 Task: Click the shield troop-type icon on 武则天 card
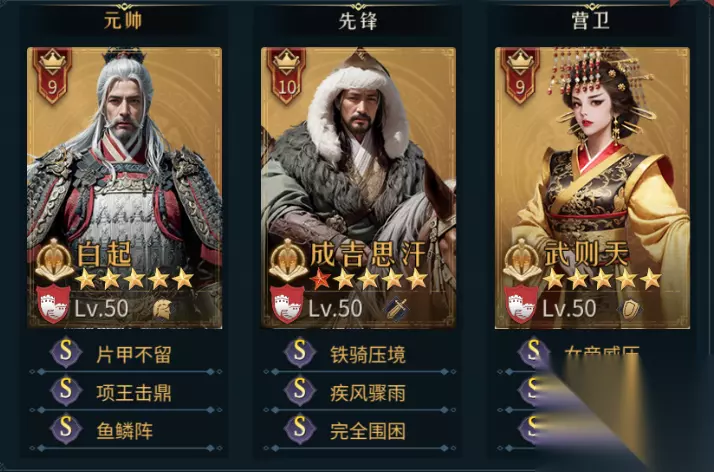click(630, 309)
